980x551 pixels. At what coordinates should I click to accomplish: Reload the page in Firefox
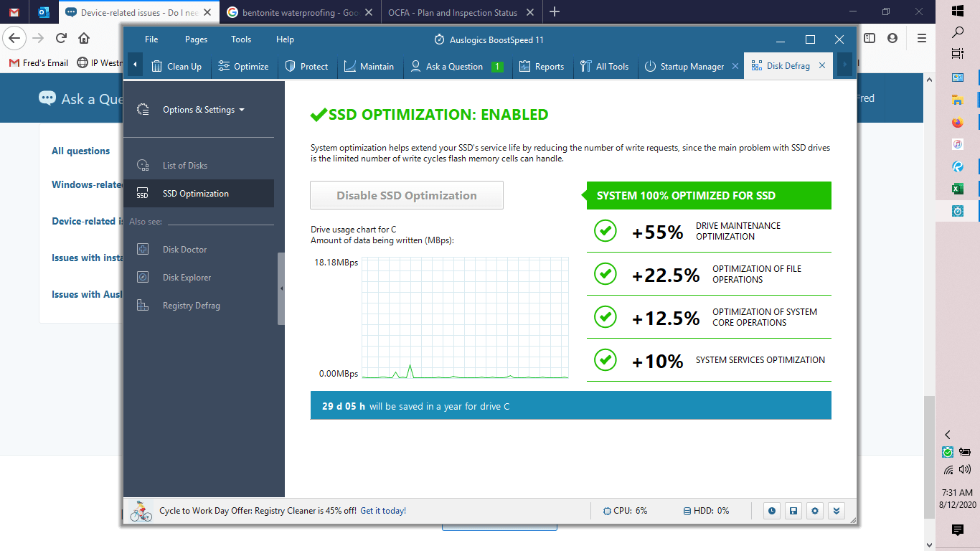point(61,39)
